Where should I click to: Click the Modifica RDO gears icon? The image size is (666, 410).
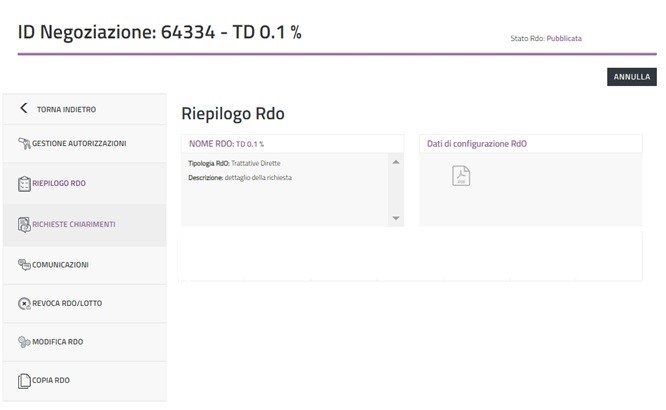coord(24,342)
